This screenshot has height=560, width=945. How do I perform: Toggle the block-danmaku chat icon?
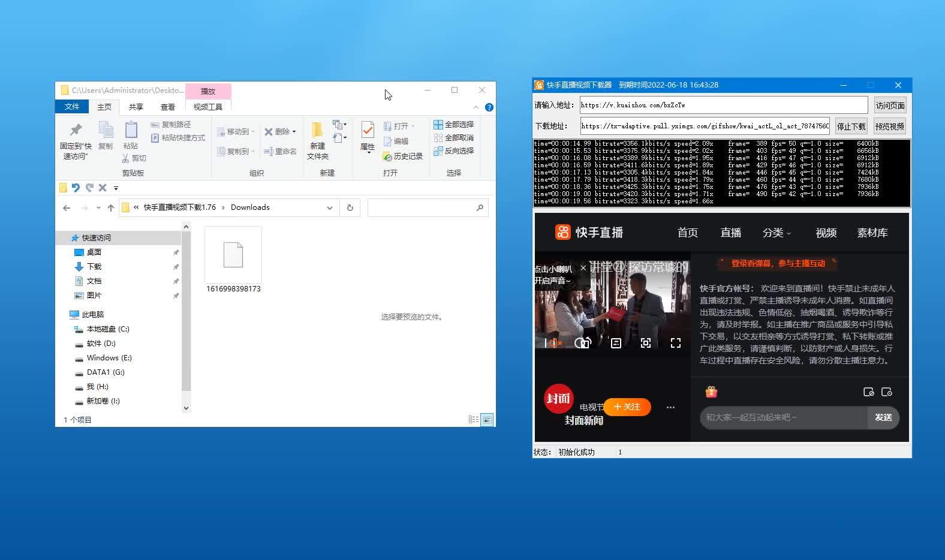868,392
